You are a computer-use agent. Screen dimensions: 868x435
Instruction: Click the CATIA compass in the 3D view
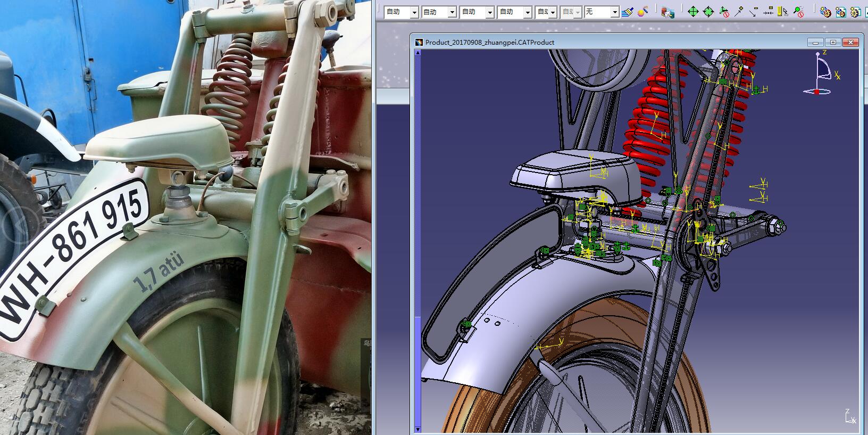click(822, 72)
